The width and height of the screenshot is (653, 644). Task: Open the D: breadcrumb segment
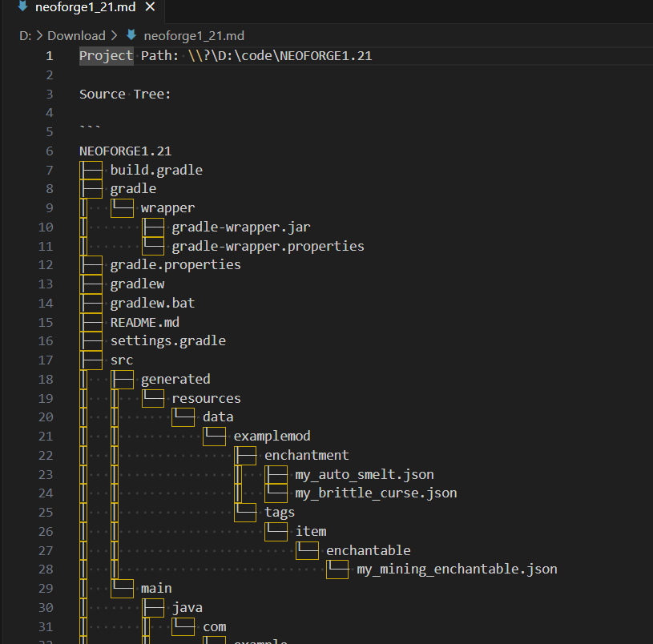pyautogui.click(x=25, y=36)
